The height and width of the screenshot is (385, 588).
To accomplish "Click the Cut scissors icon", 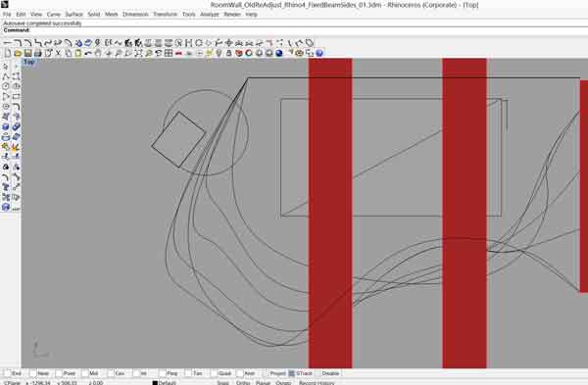I will 58,53.
